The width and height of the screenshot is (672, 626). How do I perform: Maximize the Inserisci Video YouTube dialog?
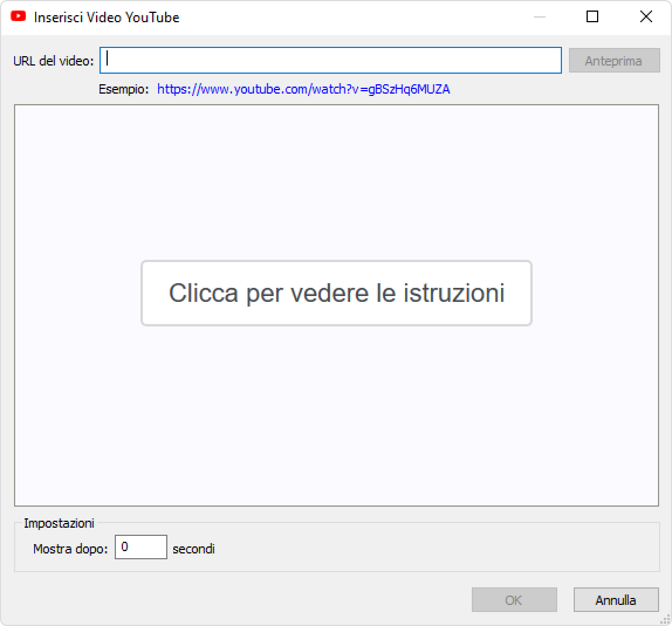click(x=592, y=17)
